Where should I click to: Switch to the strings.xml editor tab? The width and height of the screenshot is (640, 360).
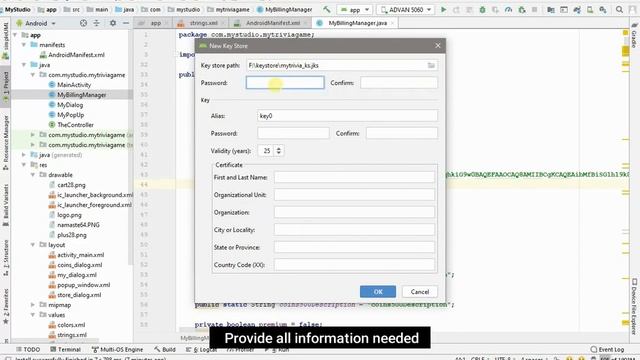(x=203, y=23)
